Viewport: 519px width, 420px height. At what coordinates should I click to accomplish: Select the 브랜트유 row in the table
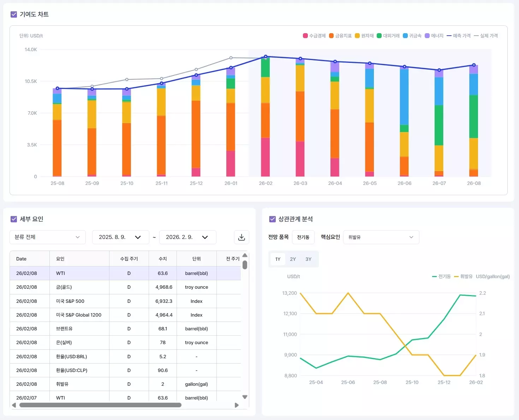(x=106, y=329)
